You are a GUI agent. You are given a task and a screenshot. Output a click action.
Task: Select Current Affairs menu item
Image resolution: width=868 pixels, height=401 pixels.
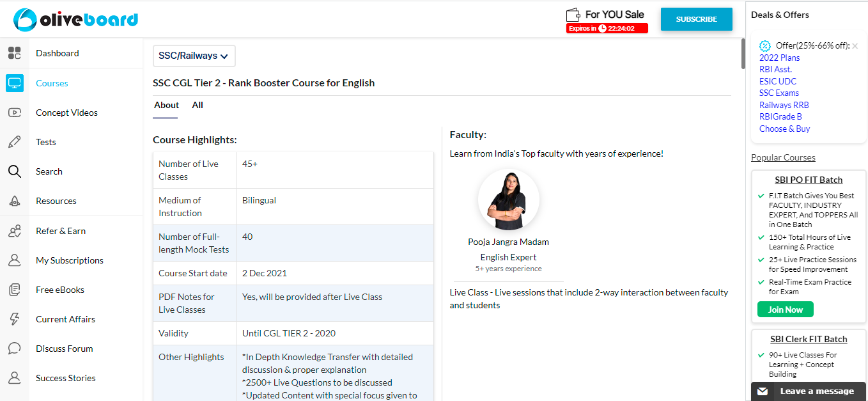[x=65, y=319]
